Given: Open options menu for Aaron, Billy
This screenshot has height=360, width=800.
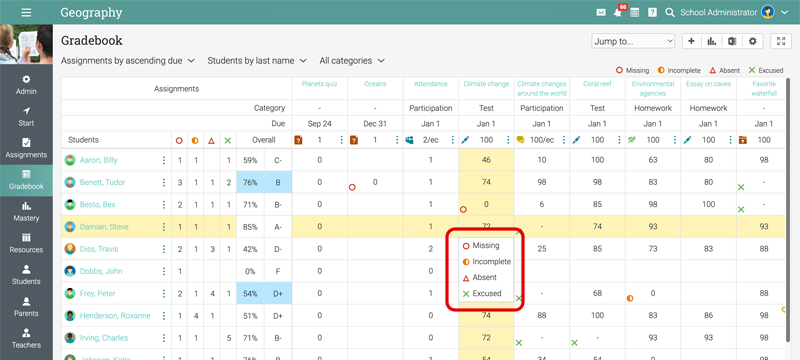Looking at the screenshot, I should click(164, 160).
